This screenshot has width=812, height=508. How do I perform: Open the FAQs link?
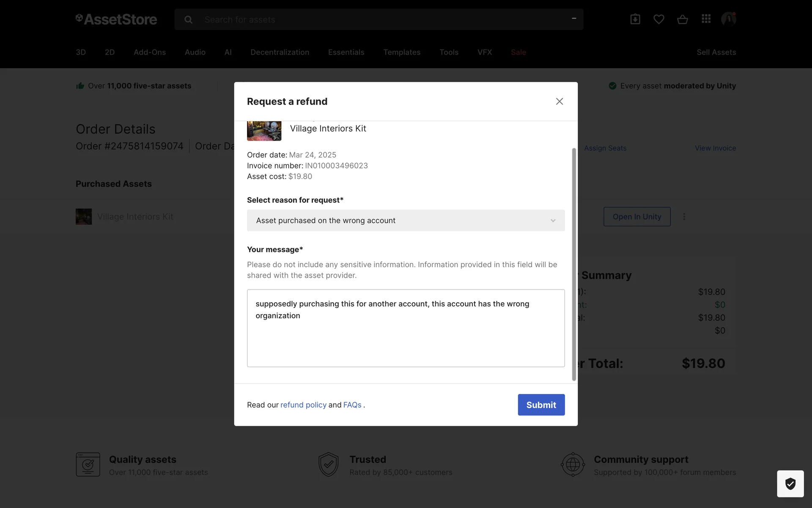[352, 405]
